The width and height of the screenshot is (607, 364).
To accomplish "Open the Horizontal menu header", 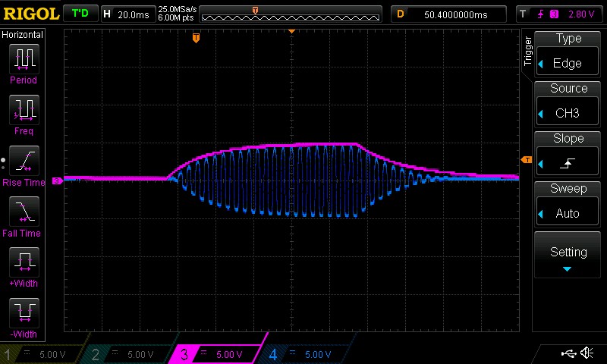I will [23, 35].
